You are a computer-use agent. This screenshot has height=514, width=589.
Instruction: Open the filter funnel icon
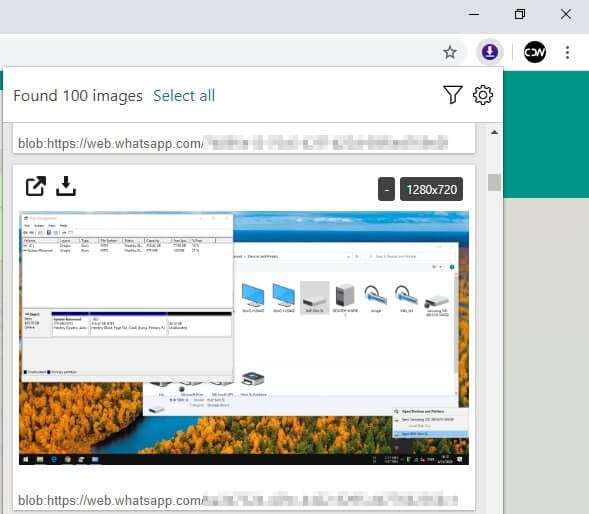coord(453,95)
